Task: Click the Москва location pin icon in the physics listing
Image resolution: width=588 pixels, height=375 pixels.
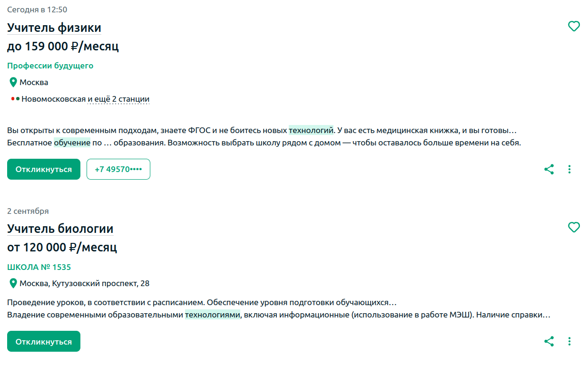Action: 13,82
